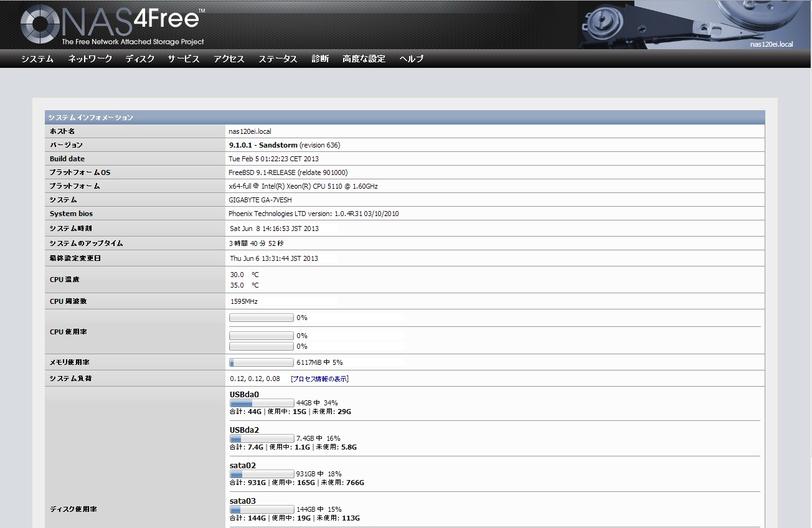
Task: Click the memory usage progress bar
Action: 262,362
